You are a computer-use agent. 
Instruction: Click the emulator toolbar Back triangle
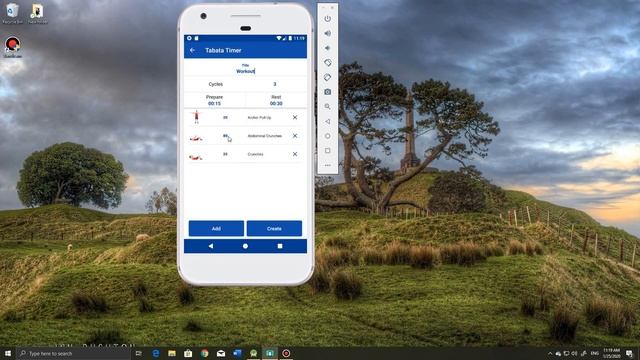(x=327, y=121)
